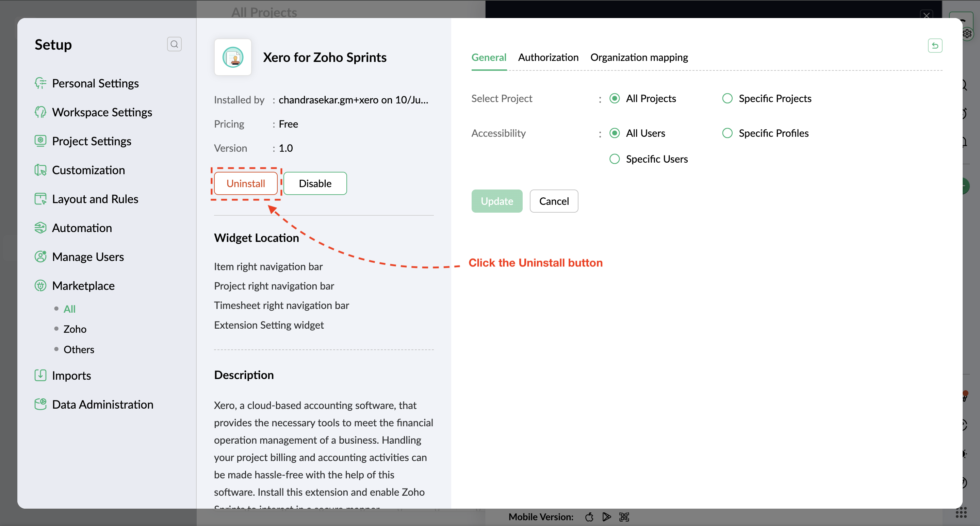Click the Customization icon
The width and height of the screenshot is (980, 526).
[x=40, y=170]
